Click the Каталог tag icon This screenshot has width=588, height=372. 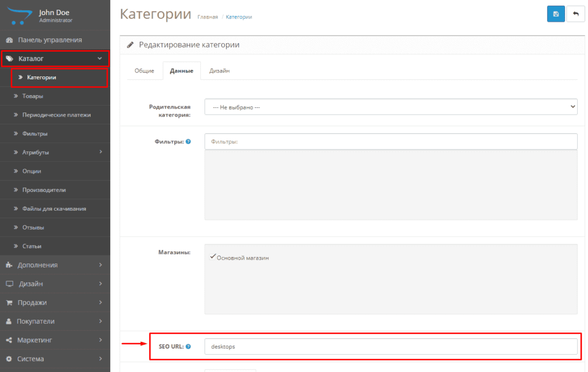click(x=8, y=58)
